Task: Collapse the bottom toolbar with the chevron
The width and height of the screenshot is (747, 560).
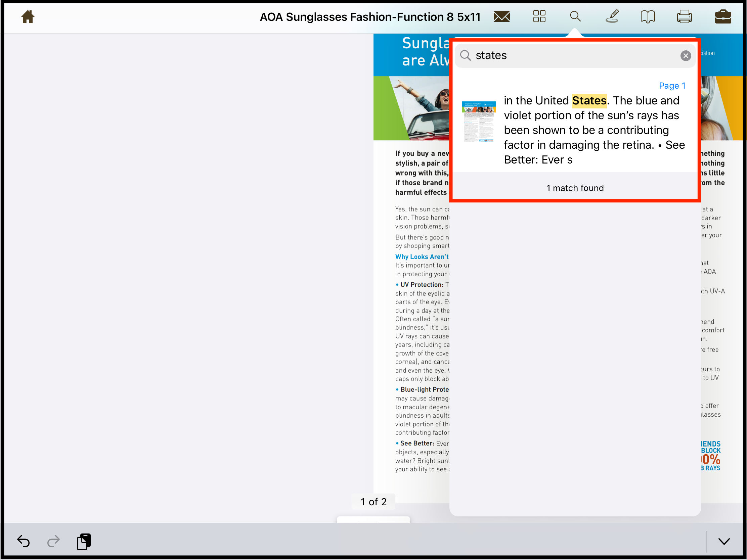Action: 724,541
